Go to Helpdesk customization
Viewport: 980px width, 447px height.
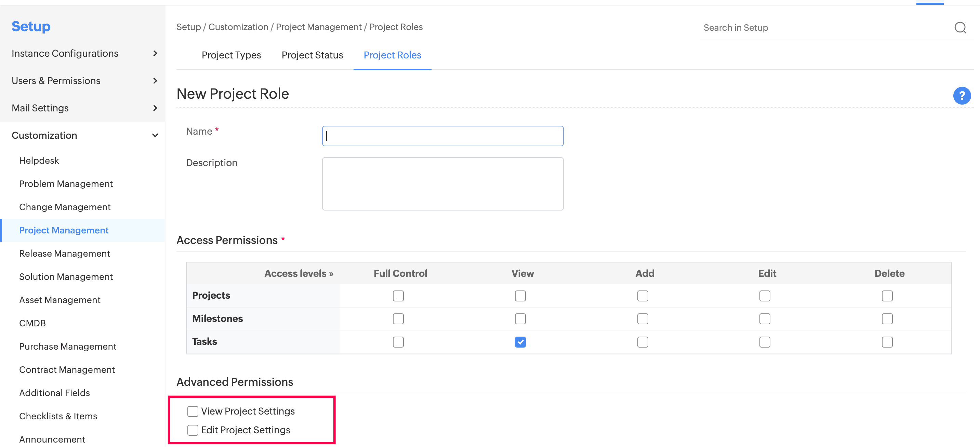(x=39, y=160)
